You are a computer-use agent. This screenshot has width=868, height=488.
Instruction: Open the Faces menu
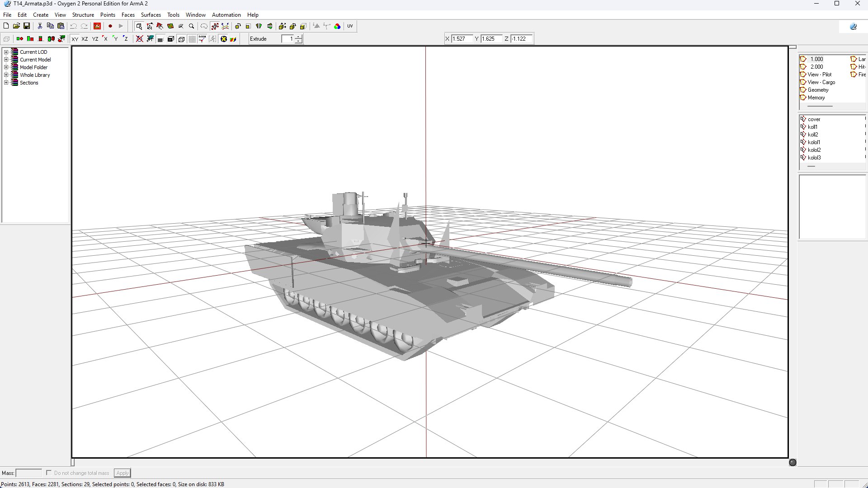coord(128,15)
